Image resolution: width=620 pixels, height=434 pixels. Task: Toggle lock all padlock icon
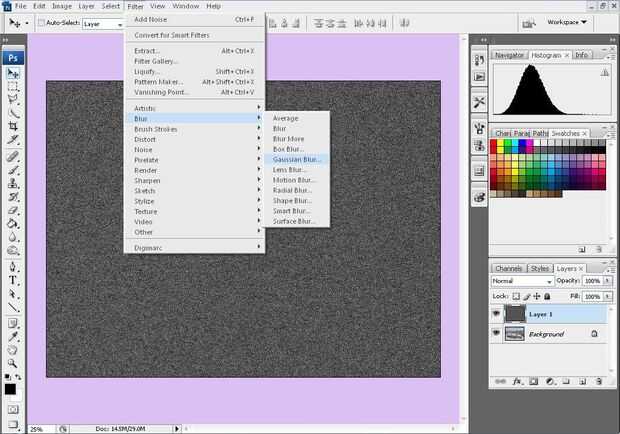point(547,296)
